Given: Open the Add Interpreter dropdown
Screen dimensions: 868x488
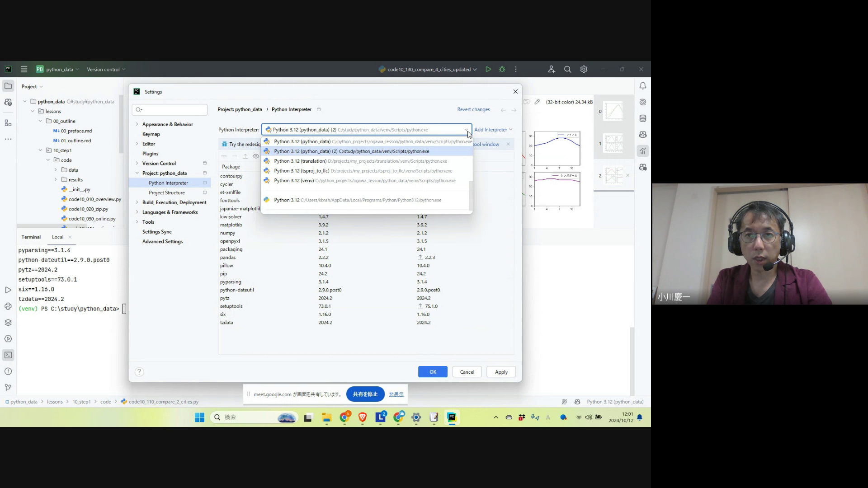Looking at the screenshot, I should (493, 130).
